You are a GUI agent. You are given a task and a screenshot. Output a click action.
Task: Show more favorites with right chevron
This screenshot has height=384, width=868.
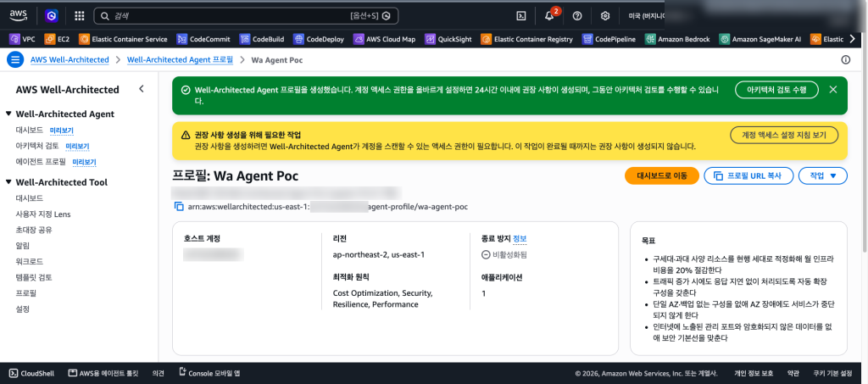(853, 39)
